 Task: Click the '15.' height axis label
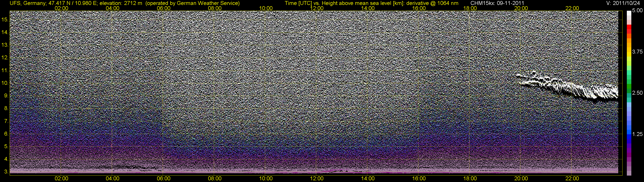coord(5,20)
